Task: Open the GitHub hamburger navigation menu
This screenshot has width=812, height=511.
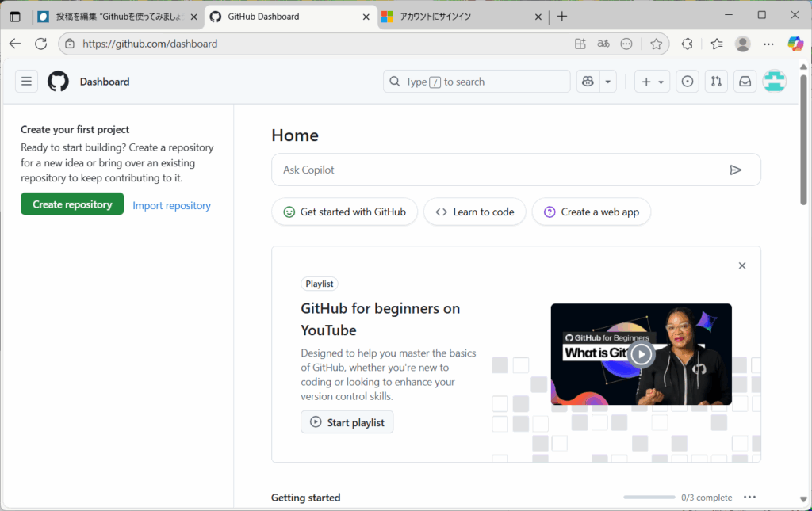Action: (x=26, y=82)
